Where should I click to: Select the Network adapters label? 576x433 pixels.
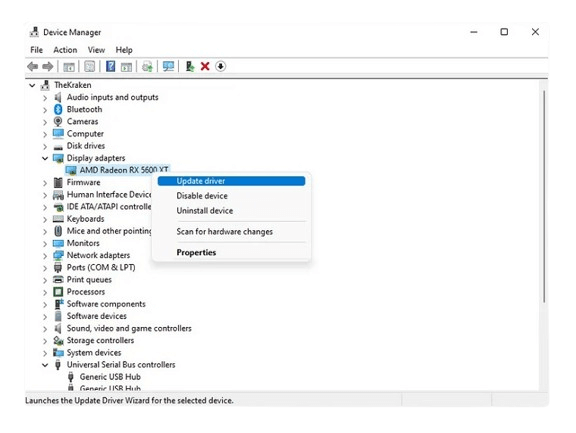pos(98,255)
